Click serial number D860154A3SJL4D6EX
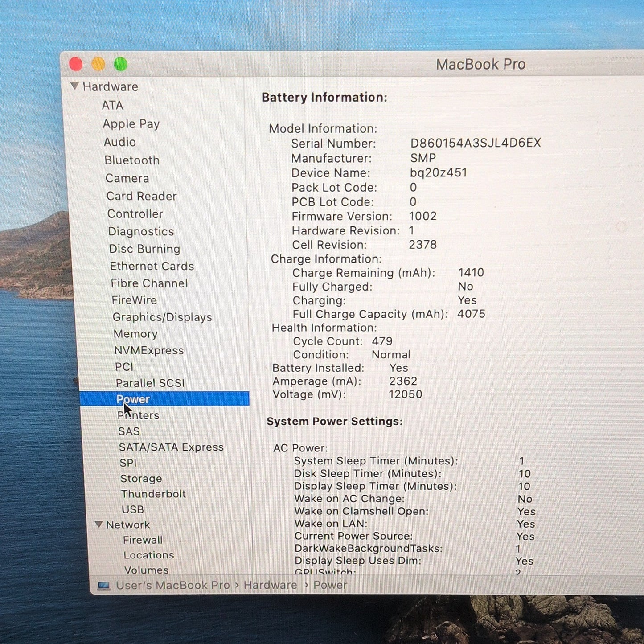The height and width of the screenshot is (644, 644). point(476,143)
